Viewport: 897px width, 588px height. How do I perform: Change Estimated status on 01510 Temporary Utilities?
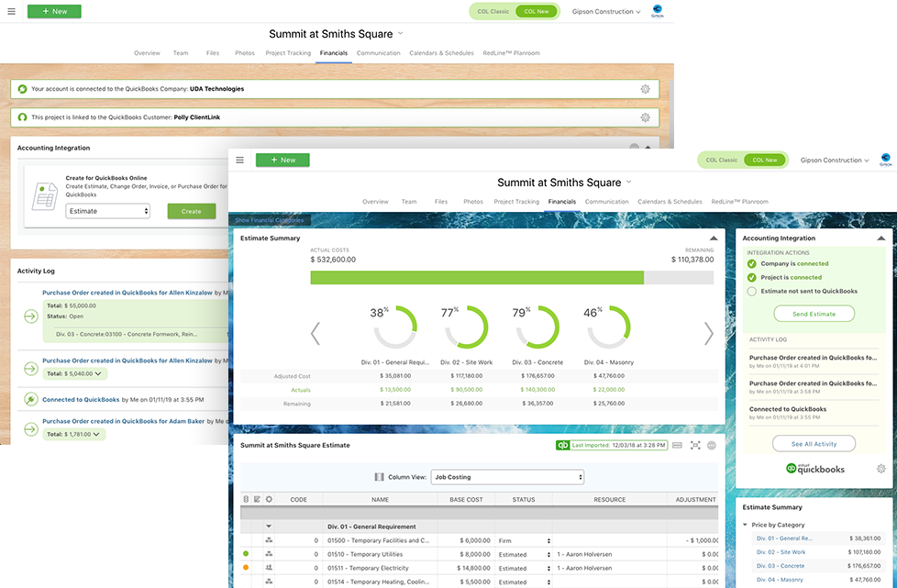[524, 554]
